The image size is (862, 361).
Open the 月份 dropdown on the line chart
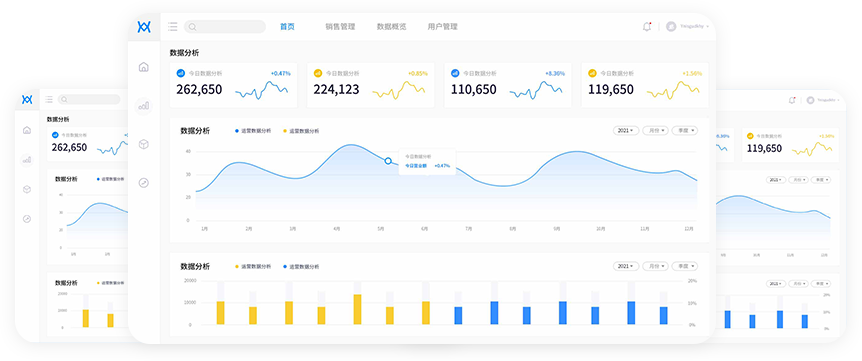click(x=655, y=131)
